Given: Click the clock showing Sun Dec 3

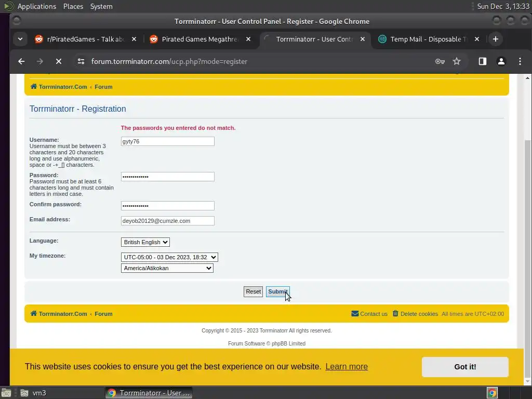Looking at the screenshot, I should pos(503,6).
